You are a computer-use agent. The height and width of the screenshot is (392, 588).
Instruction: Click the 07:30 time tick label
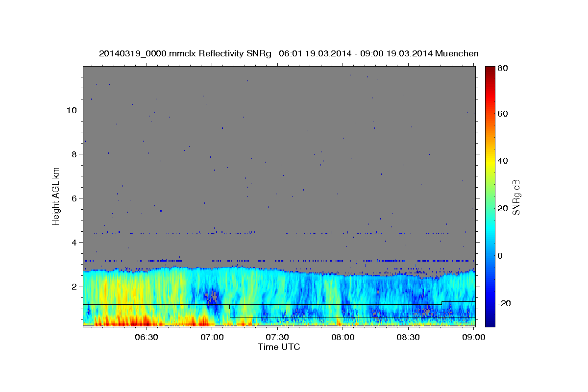pyautogui.click(x=277, y=337)
